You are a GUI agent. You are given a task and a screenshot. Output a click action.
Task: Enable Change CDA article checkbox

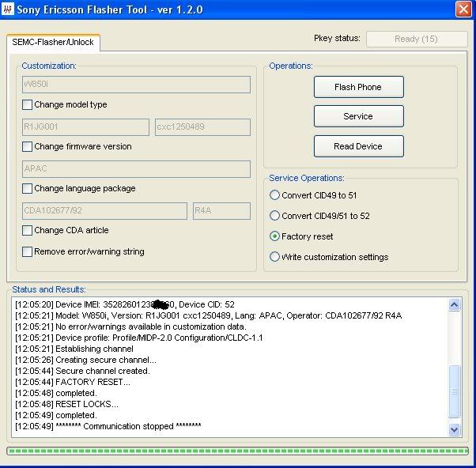click(x=28, y=230)
